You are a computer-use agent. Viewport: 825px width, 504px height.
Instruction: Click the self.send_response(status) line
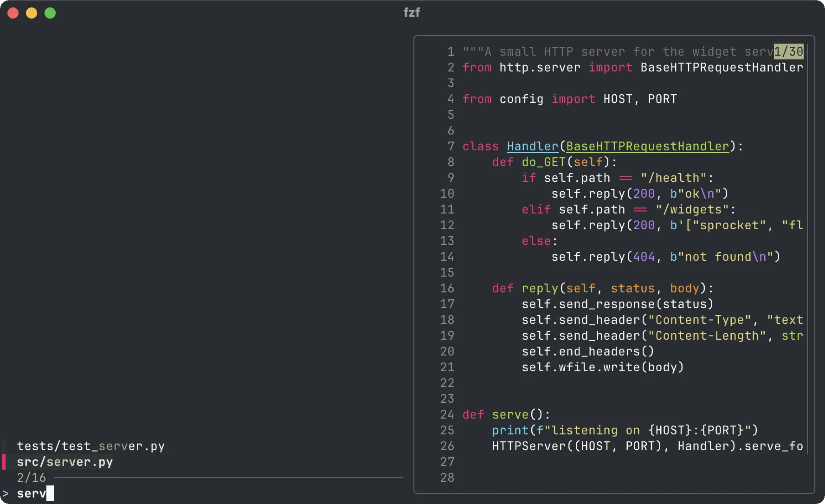(x=618, y=304)
